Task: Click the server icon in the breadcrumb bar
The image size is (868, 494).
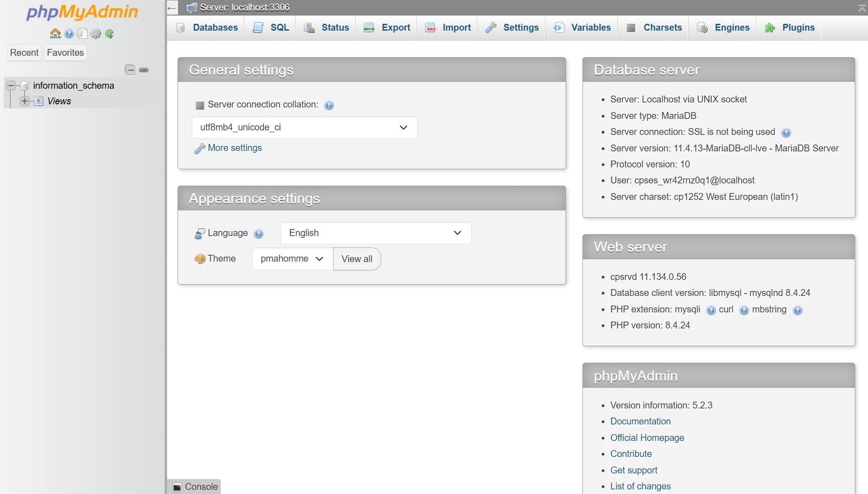Action: [x=192, y=8]
